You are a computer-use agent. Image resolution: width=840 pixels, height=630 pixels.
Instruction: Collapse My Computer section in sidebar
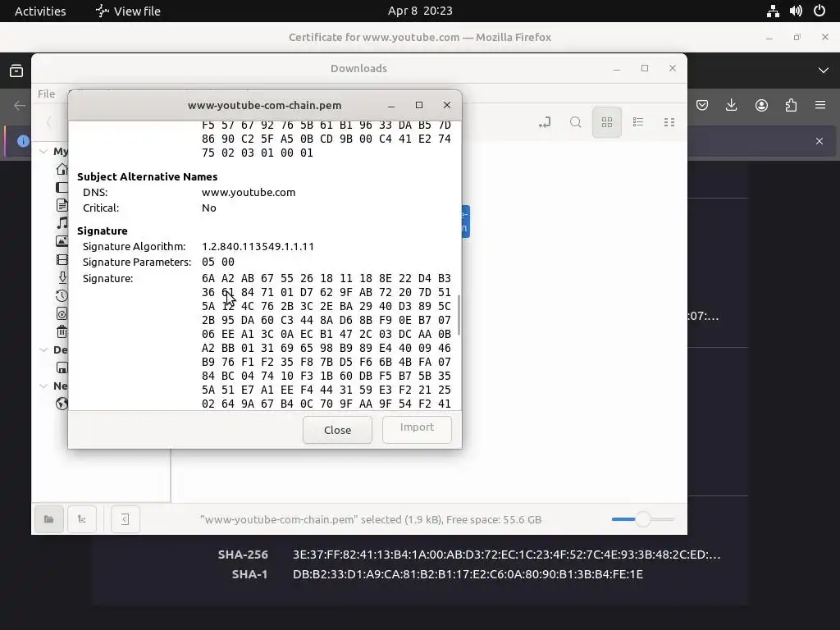[43, 152]
